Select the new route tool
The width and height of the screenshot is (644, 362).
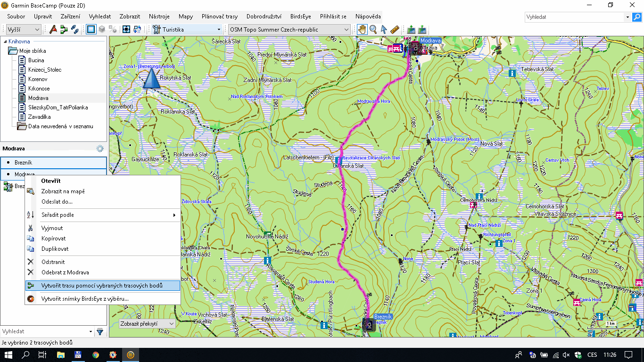pos(64,29)
